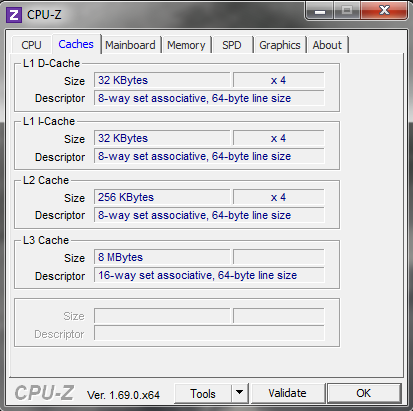Open the Mainboard tab
The image size is (413, 411).
130,45
